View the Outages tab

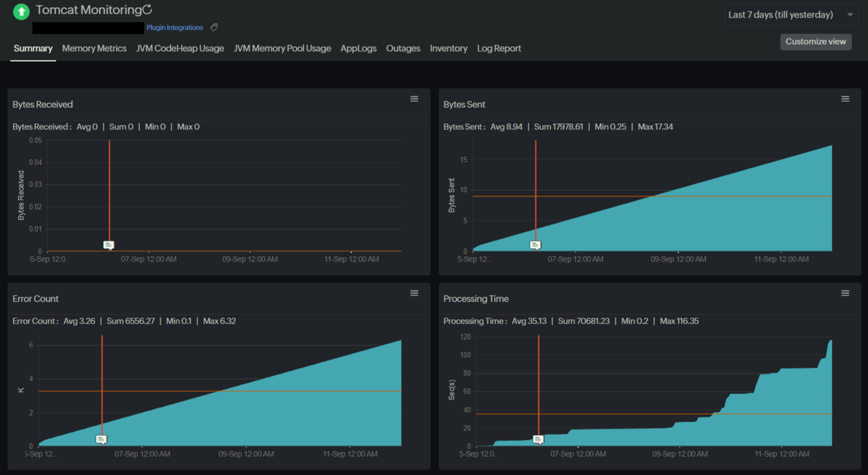pyautogui.click(x=403, y=48)
